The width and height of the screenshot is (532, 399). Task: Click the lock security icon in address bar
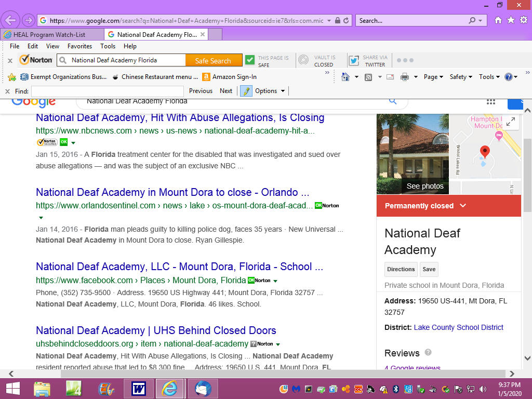(x=338, y=21)
